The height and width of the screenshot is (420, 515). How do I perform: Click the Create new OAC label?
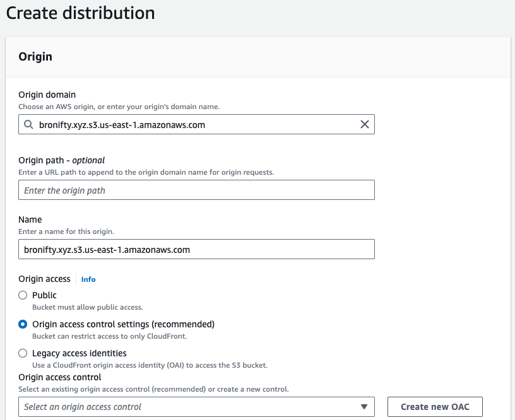pos(434,406)
